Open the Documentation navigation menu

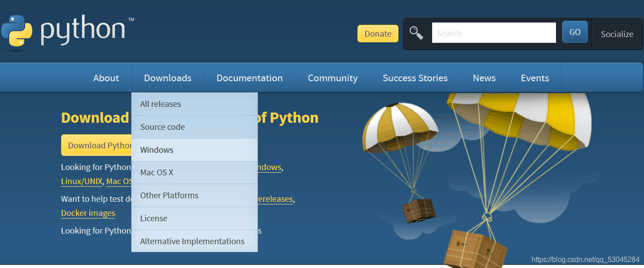(x=249, y=78)
